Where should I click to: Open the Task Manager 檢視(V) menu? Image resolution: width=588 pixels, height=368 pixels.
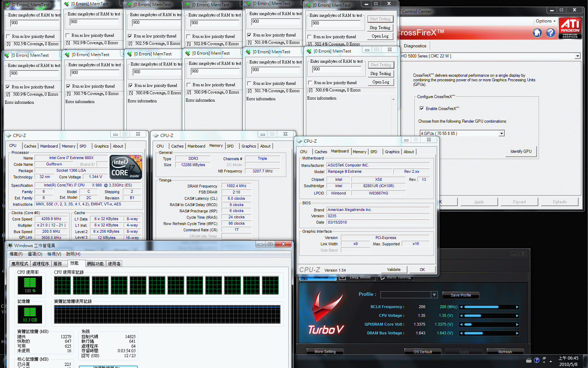[x=54, y=254]
